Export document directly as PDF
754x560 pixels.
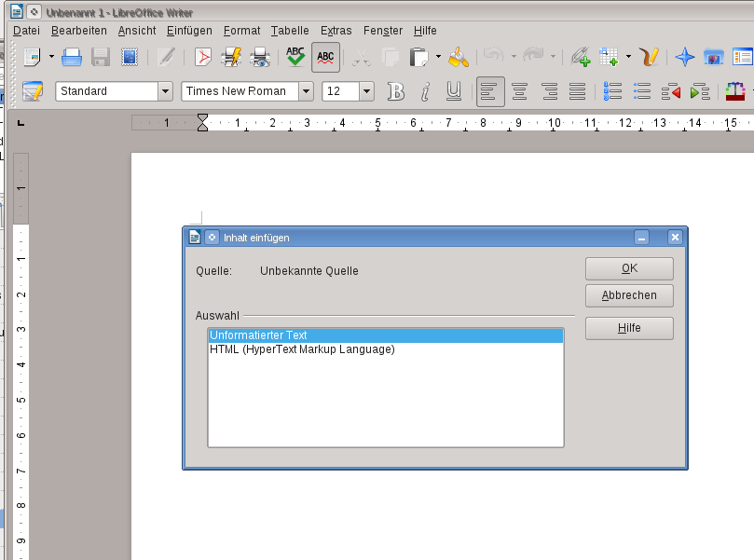[202, 58]
